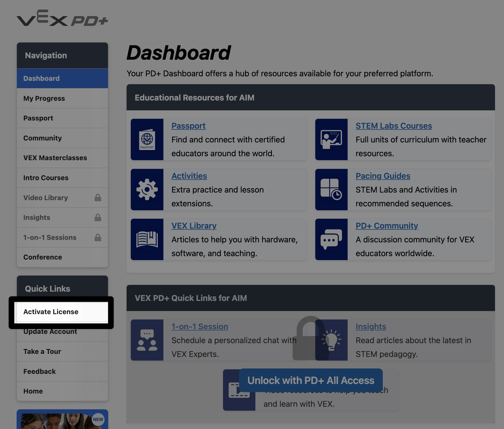Click Update Account in Quick Links

(62, 332)
